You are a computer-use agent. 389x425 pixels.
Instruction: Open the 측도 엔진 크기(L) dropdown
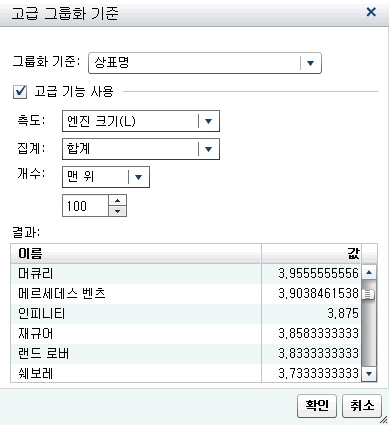[x=141, y=121]
